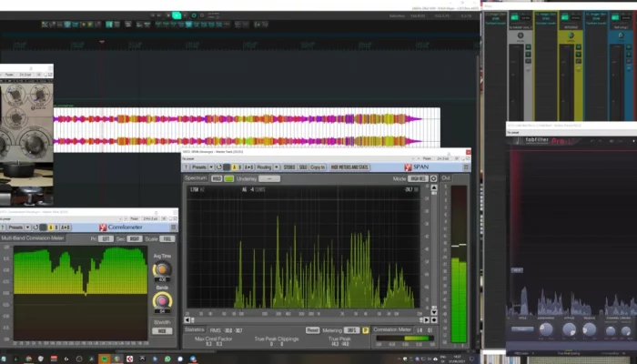Click the Copy to button in SPAN
637x364 pixels.
(318, 167)
